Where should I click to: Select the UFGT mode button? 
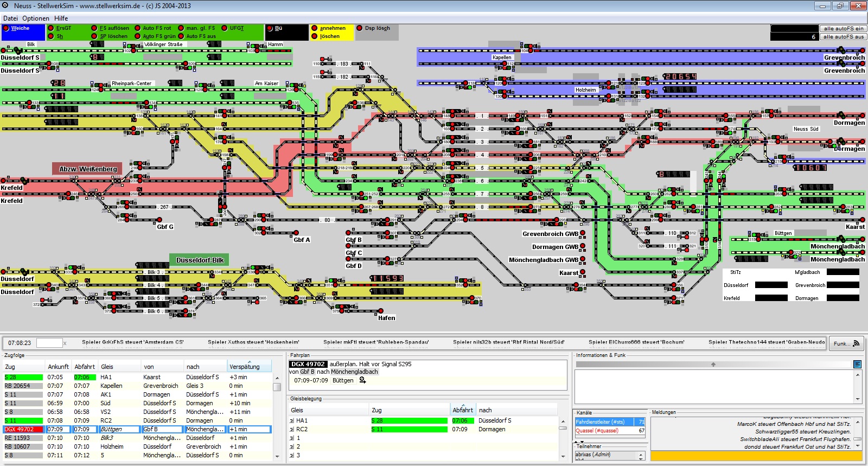click(x=233, y=28)
